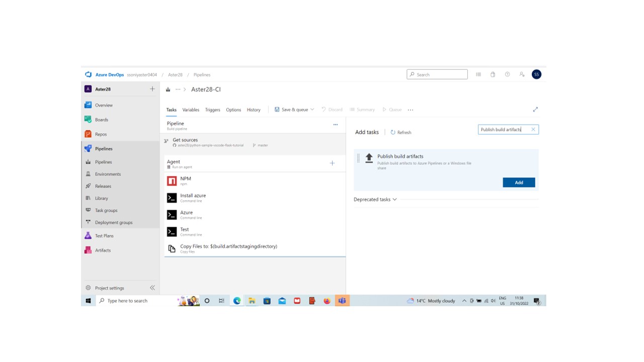Select the Copy Files task
644x362 pixels.
coord(255,248)
